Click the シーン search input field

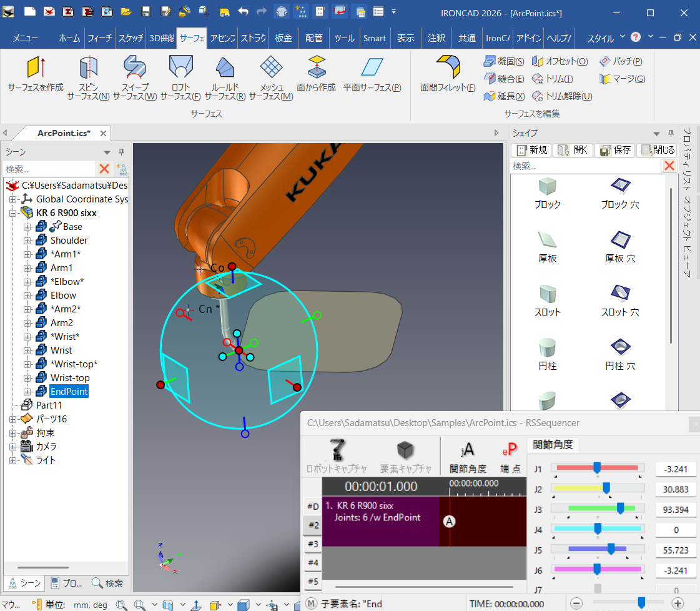click(49, 169)
